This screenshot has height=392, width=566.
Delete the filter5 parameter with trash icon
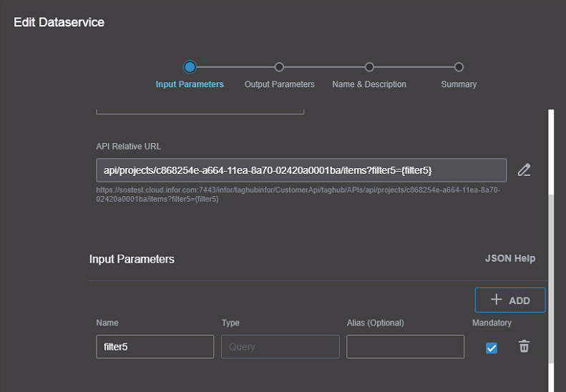tap(524, 346)
